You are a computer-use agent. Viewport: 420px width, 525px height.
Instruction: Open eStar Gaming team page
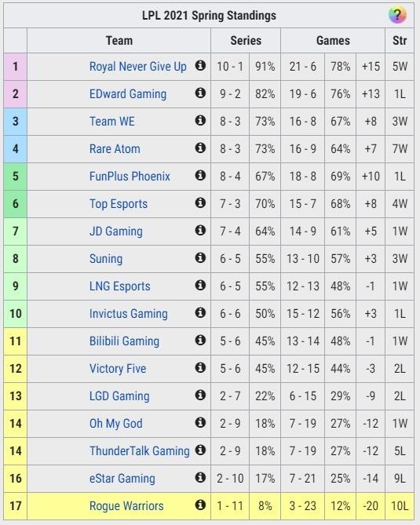point(122,479)
